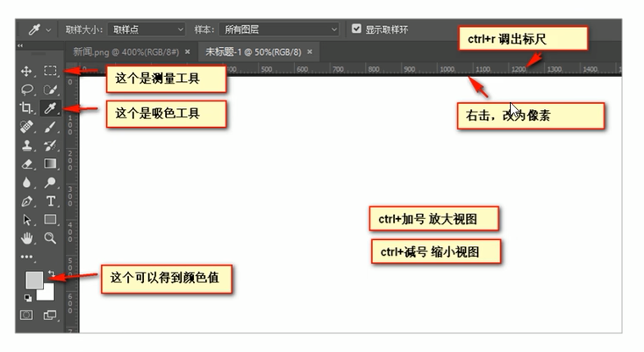Toggle the 显示取样环 checkbox
The height and width of the screenshot is (352, 644).
(356, 29)
